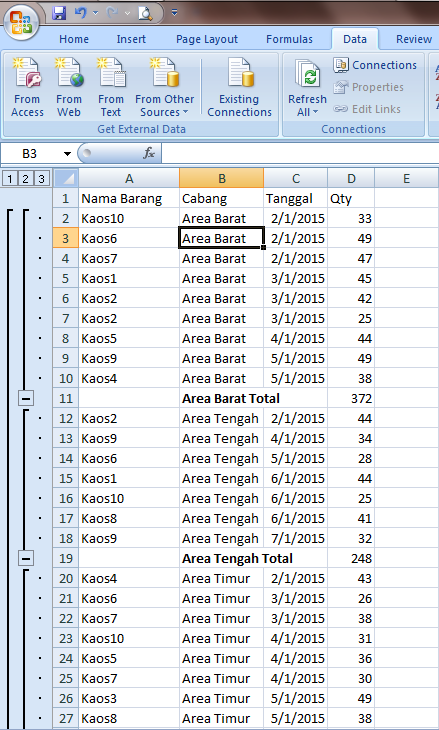439x730 pixels.
Task: Collapse the Area Tengah Total group
Action: (26, 558)
